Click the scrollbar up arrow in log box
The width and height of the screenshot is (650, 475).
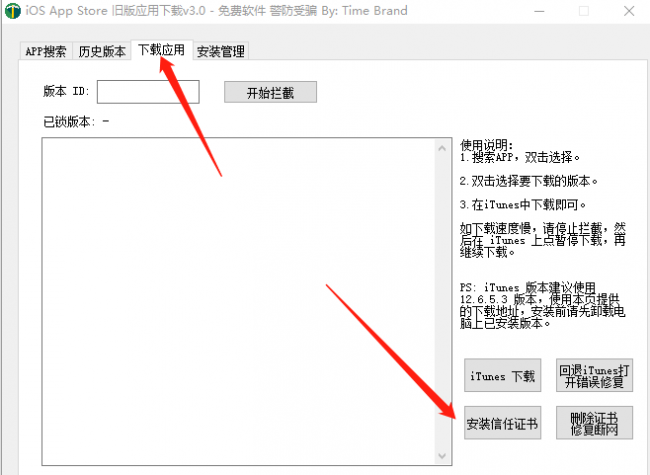(x=442, y=148)
